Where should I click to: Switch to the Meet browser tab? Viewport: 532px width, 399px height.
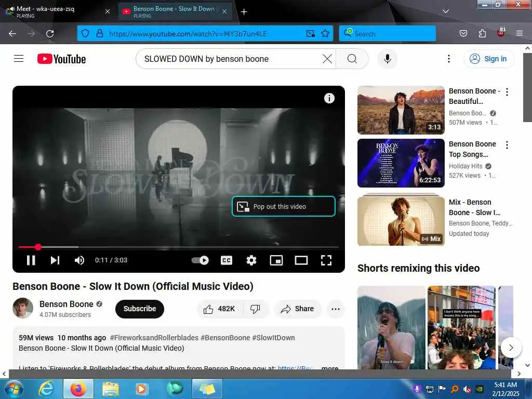(x=58, y=11)
